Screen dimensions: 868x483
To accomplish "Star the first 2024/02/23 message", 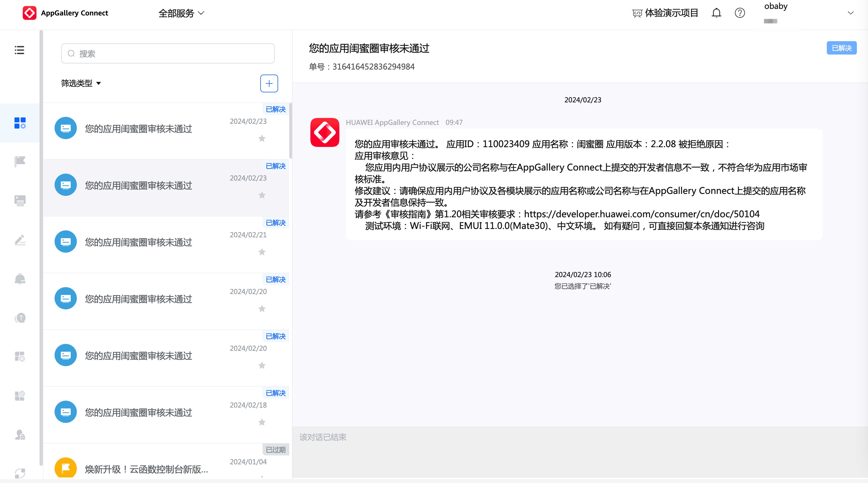I will click(x=262, y=139).
